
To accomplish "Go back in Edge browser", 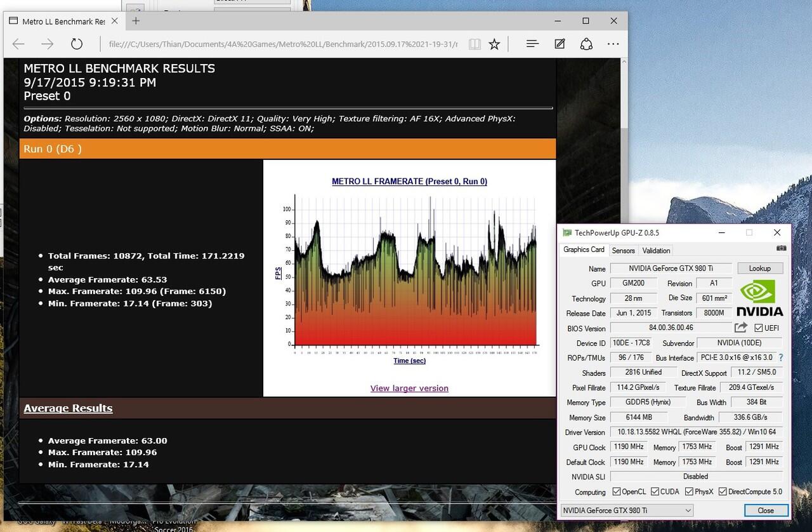I will coord(18,44).
